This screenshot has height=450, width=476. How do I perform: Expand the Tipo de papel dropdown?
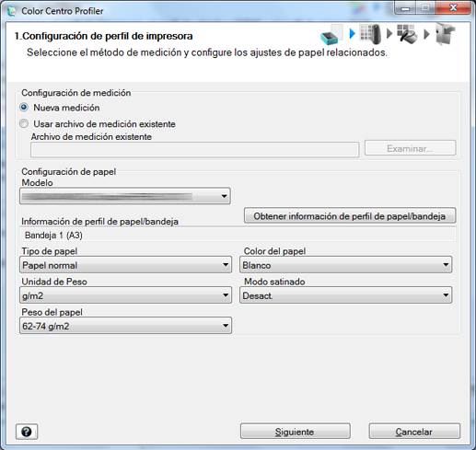coord(125,265)
